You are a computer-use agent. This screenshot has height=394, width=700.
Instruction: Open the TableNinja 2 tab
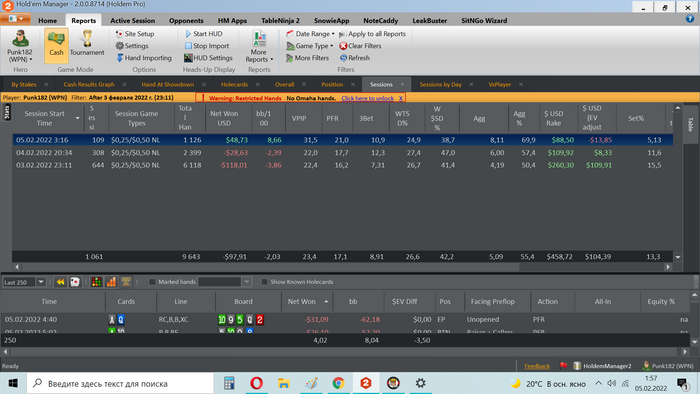280,21
